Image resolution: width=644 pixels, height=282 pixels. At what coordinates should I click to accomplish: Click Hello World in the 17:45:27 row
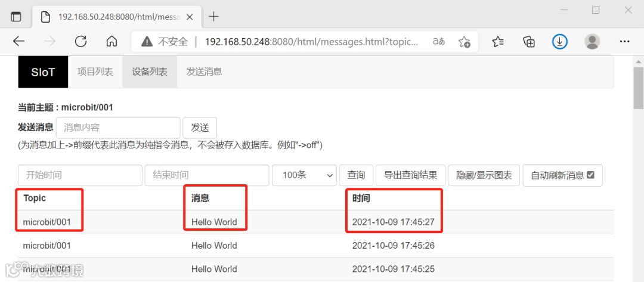[214, 222]
